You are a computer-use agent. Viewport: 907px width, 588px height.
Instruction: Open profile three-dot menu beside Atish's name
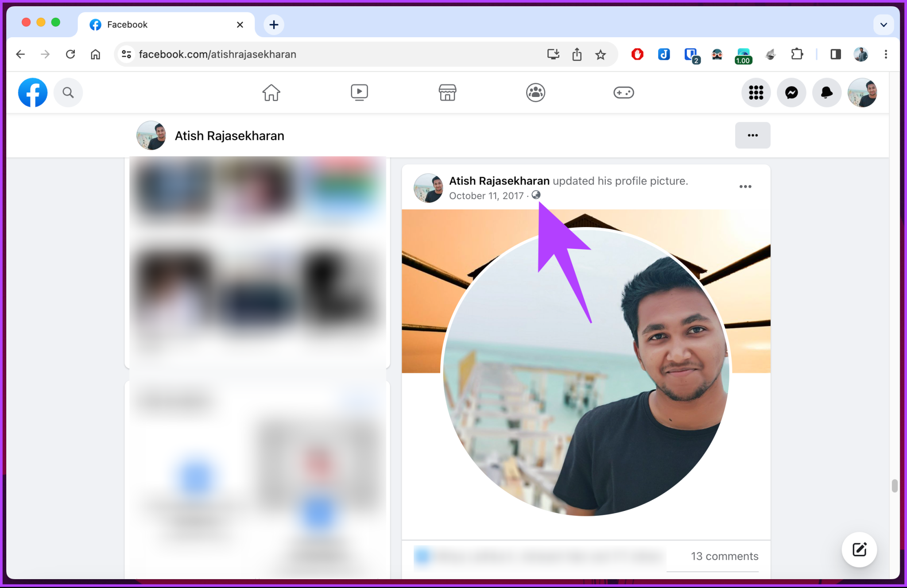click(x=752, y=135)
